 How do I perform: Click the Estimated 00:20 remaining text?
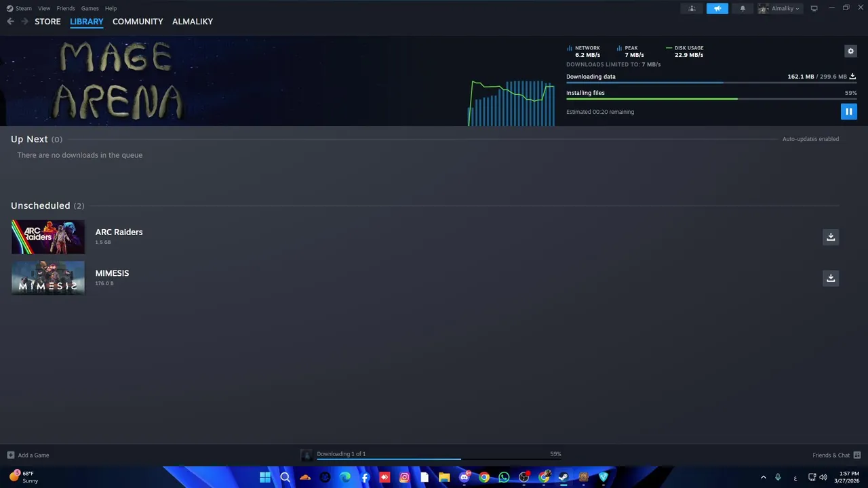600,112
